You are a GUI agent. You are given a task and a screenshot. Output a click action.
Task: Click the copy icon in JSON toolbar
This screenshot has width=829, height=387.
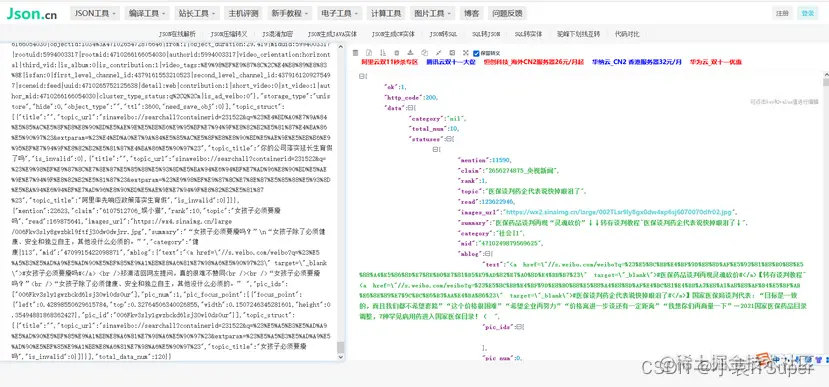coord(424,53)
